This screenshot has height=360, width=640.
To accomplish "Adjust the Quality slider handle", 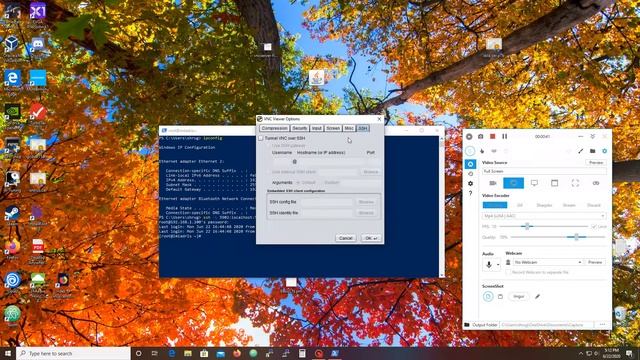I will click(x=576, y=237).
